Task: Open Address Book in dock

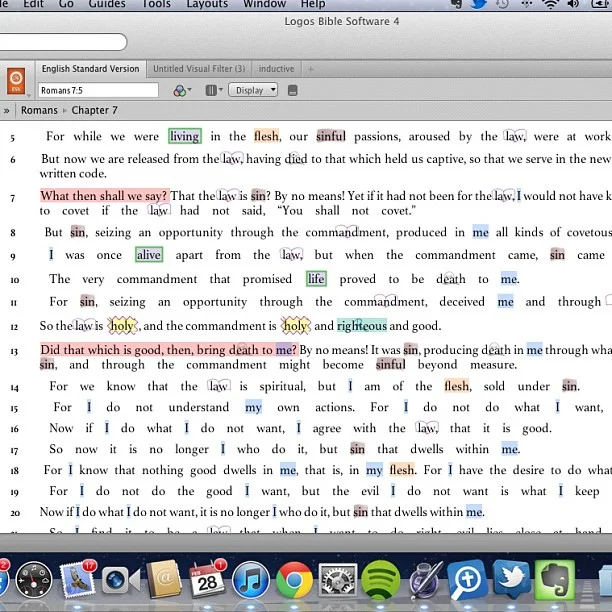Action: tap(163, 579)
